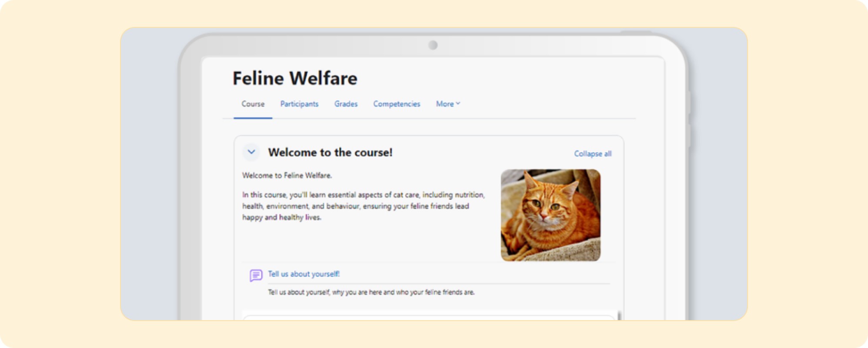Go to the Competencies tab

(397, 104)
